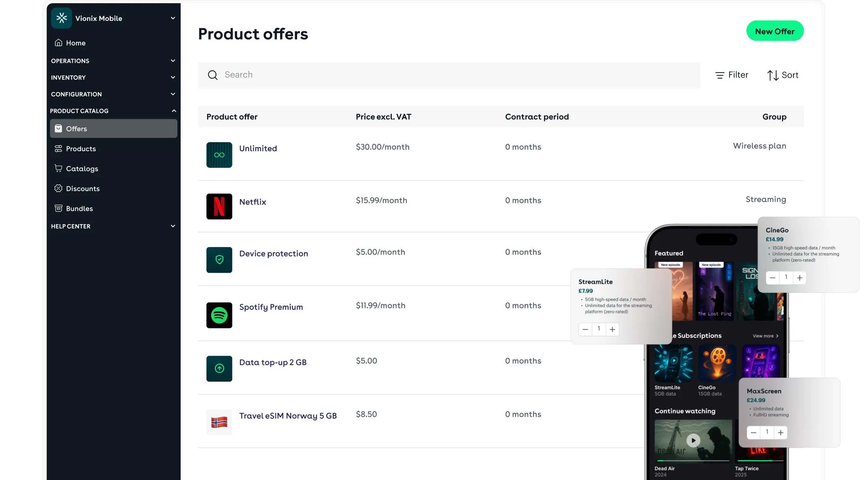Click the Product offer column header

pos(232,117)
